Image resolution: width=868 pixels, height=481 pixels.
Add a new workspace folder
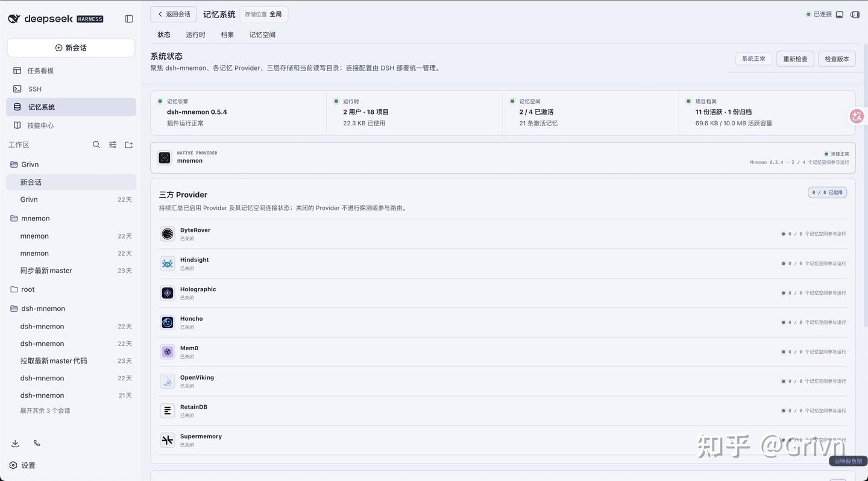tap(128, 145)
